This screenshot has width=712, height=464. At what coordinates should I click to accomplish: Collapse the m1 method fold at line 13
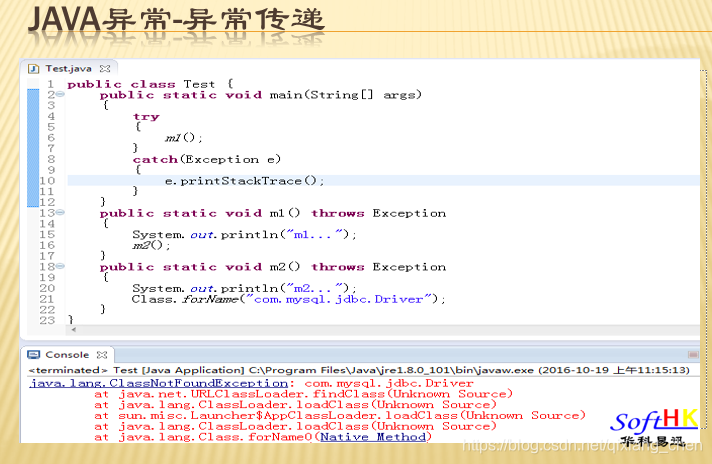[60, 212]
